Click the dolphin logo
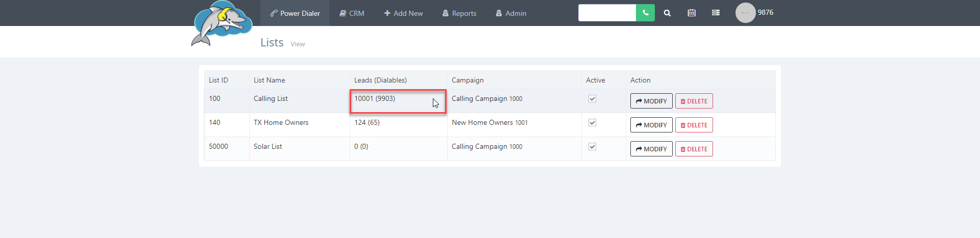Screen dimensions: 980x238 click(x=222, y=23)
